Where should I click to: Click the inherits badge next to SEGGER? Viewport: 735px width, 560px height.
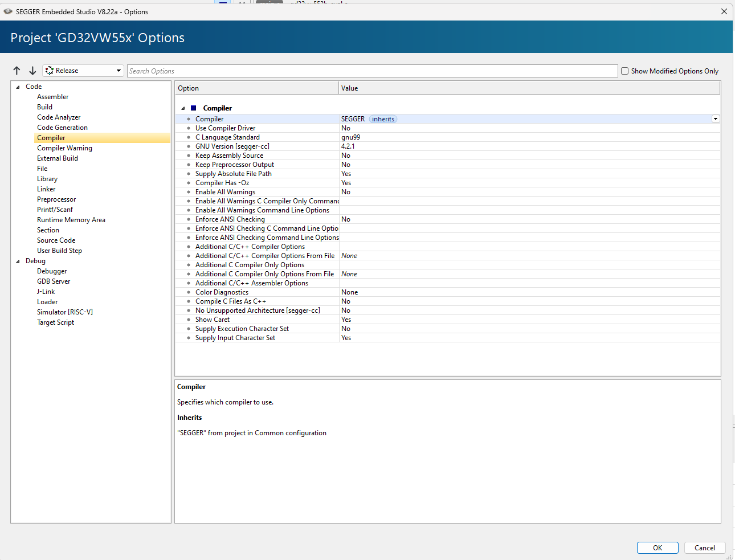[x=383, y=119]
